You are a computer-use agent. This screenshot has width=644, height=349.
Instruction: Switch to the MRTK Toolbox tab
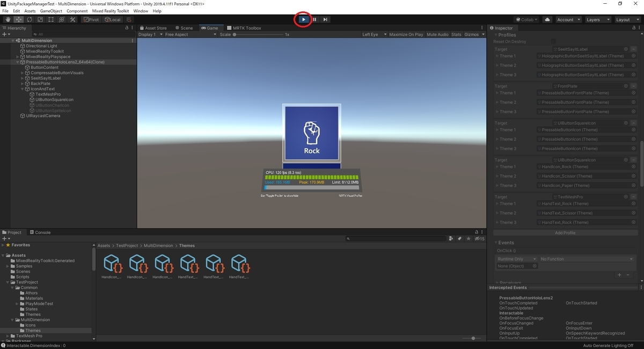coord(244,28)
